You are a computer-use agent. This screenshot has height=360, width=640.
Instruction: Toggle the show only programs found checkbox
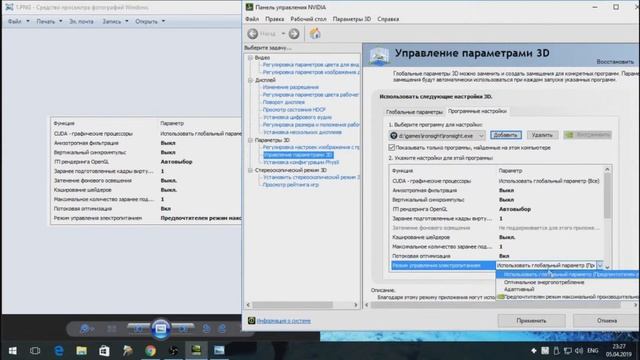click(x=391, y=147)
